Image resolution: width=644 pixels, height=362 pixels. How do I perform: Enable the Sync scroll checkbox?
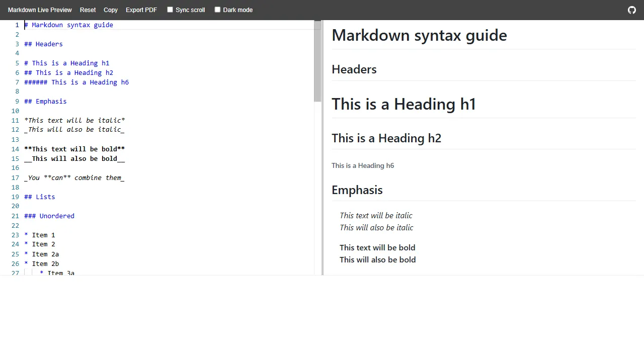[170, 10]
